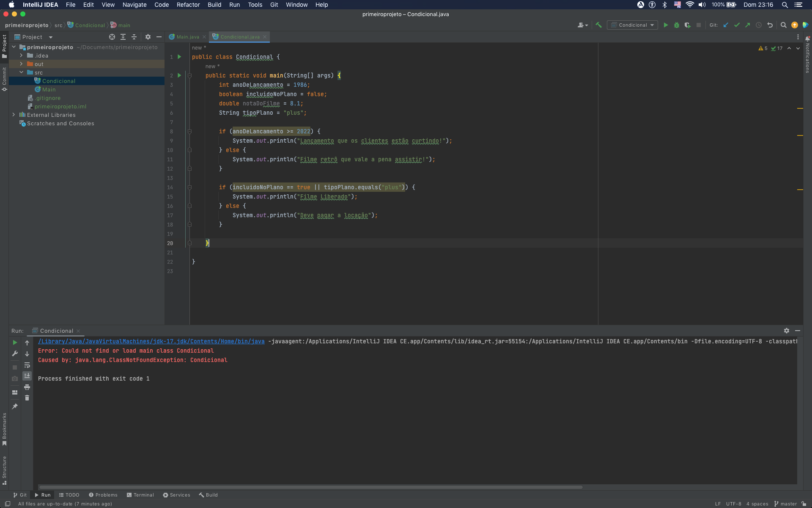Click warnings count inspection widget
The image size is (812, 508).
click(x=763, y=48)
